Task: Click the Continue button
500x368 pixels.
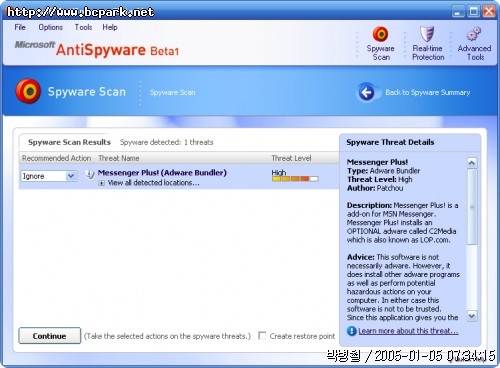Action: coord(49,336)
